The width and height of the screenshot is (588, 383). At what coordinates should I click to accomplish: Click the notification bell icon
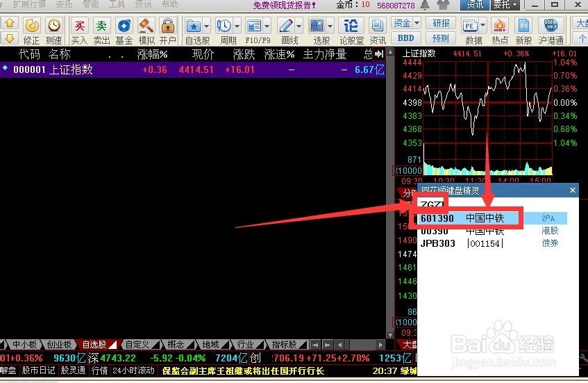pos(425,5)
